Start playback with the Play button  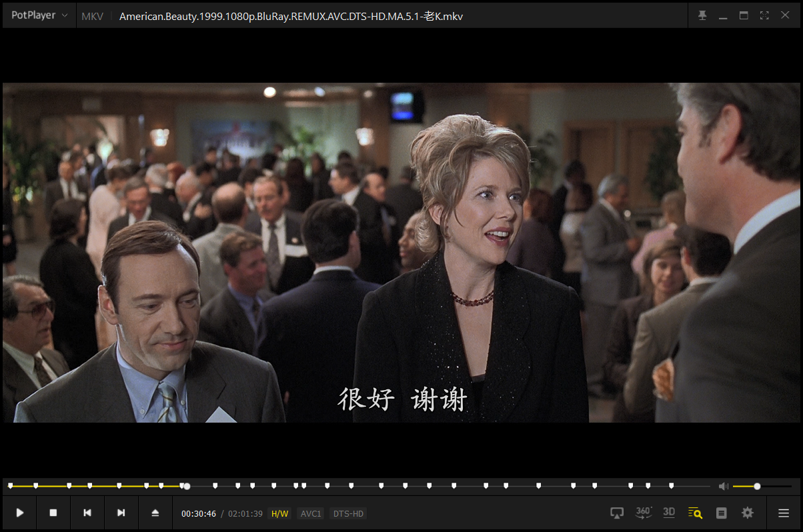(20, 513)
